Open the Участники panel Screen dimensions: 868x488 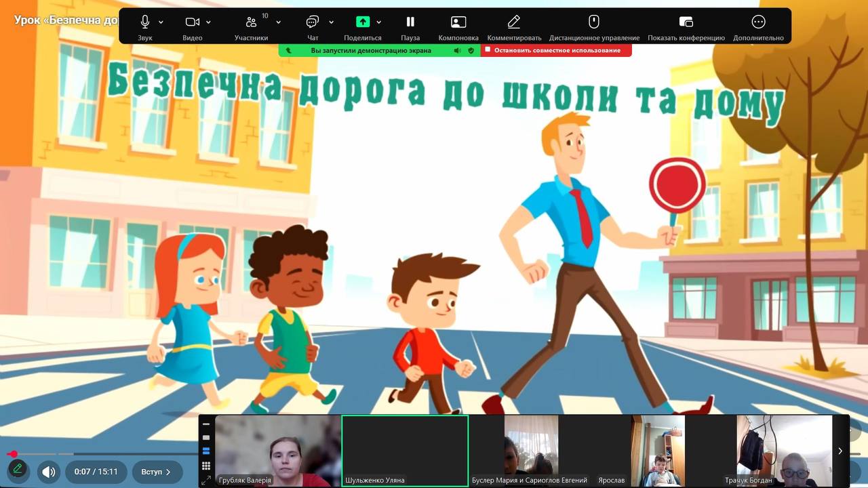point(252,22)
